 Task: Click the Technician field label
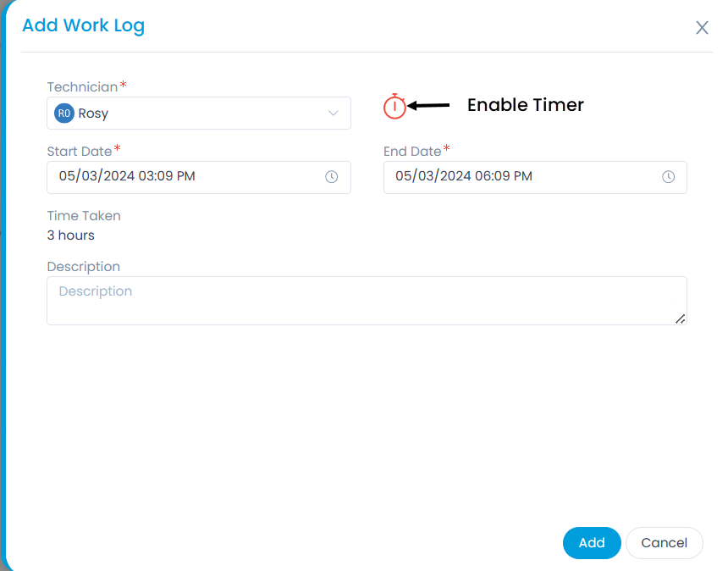coord(82,87)
